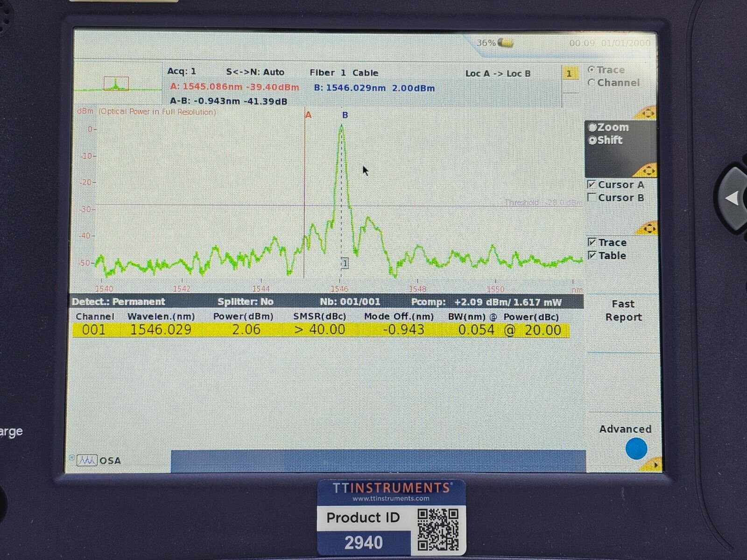Enable the Cursor B checkbox
Viewport: 747px width, 560px height.
point(592,197)
